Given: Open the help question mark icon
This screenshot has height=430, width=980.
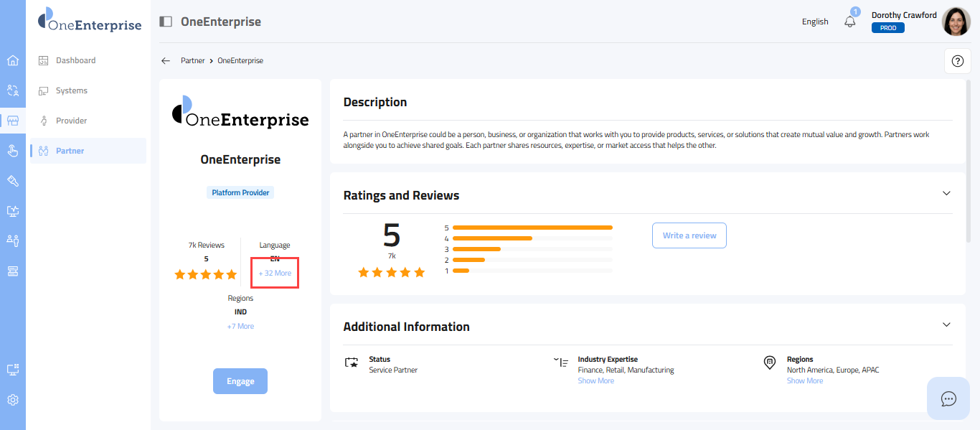Looking at the screenshot, I should pyautogui.click(x=957, y=61).
